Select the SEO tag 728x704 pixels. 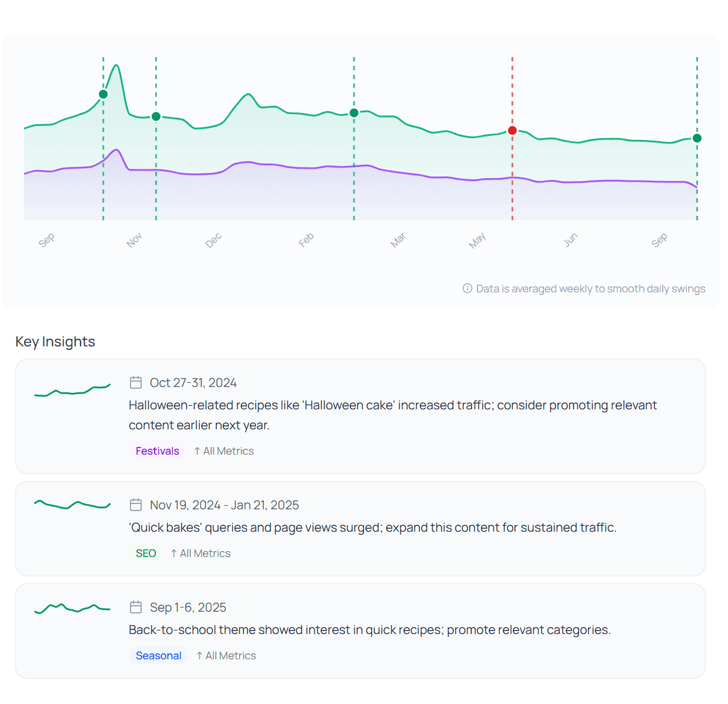click(145, 553)
